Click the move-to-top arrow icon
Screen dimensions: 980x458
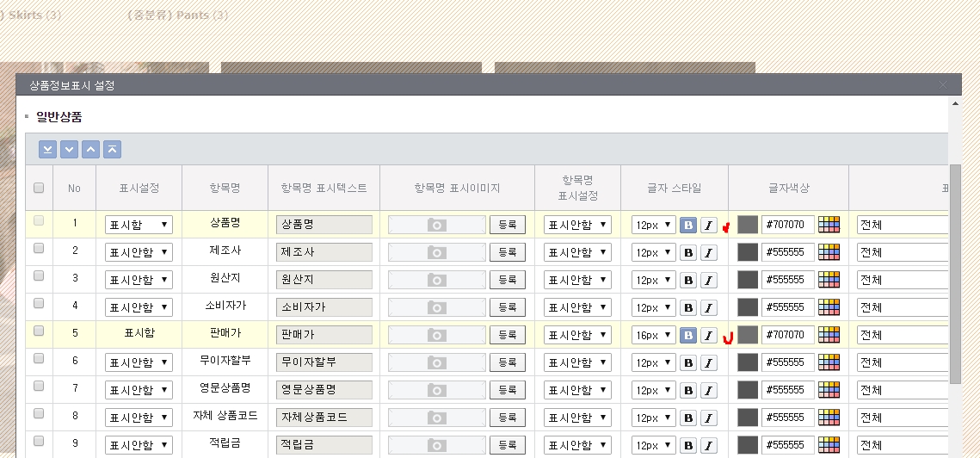112,150
